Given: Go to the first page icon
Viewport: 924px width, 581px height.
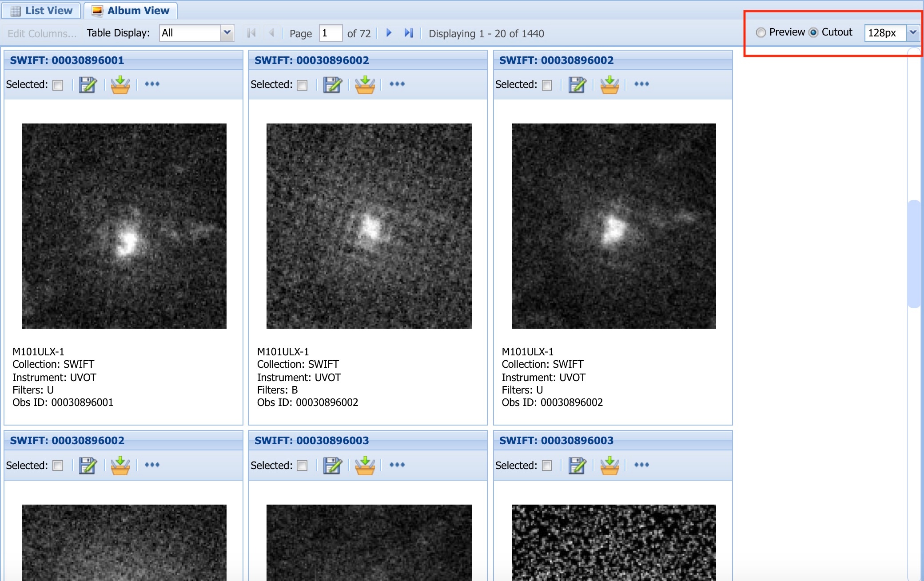Looking at the screenshot, I should [x=251, y=33].
